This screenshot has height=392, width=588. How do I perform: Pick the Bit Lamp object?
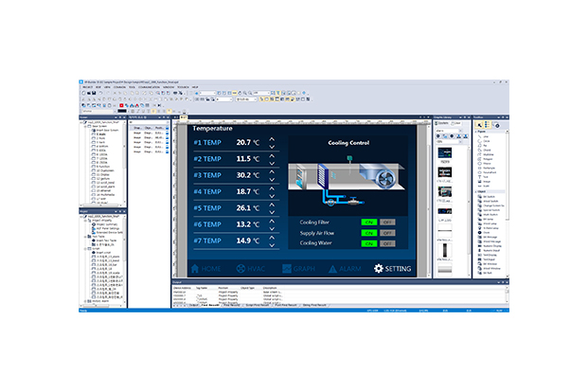coord(487,219)
